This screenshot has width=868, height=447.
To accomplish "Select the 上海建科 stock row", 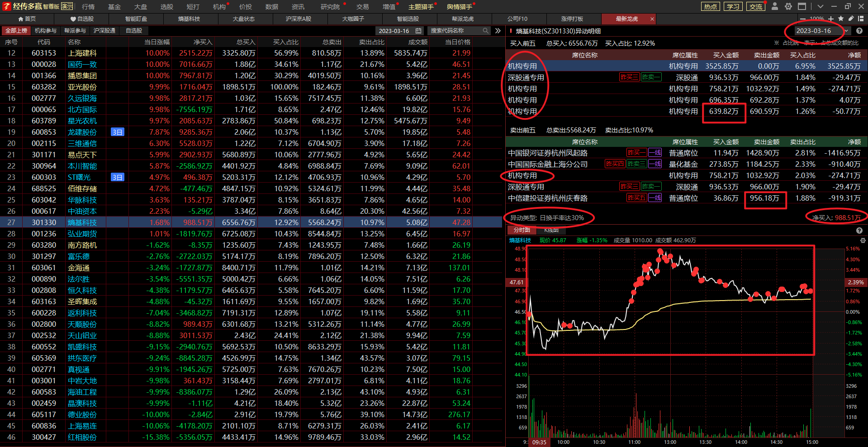I will pyautogui.click(x=252, y=53).
